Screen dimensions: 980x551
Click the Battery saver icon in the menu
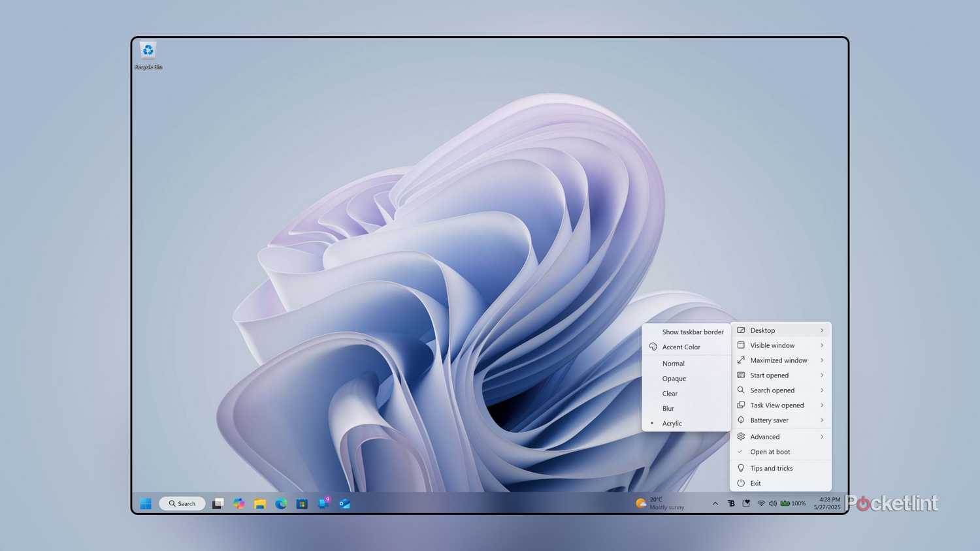(x=741, y=420)
